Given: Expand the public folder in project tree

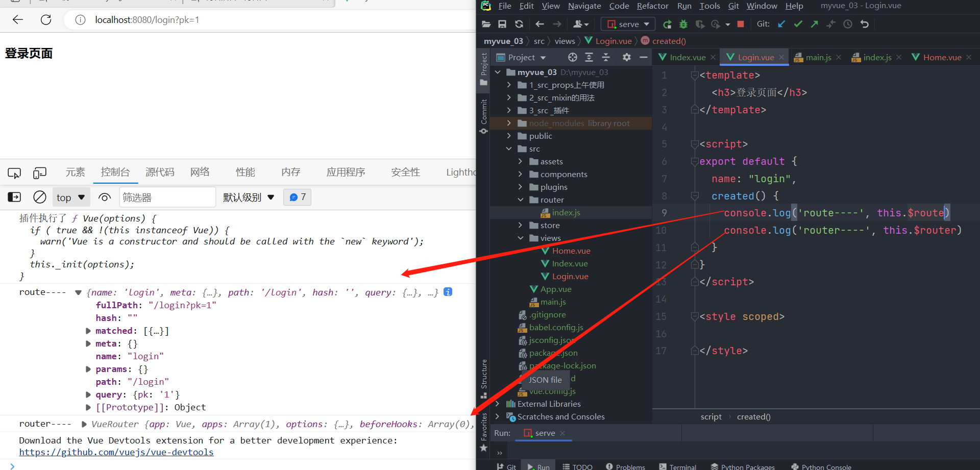Looking at the screenshot, I should (x=509, y=136).
